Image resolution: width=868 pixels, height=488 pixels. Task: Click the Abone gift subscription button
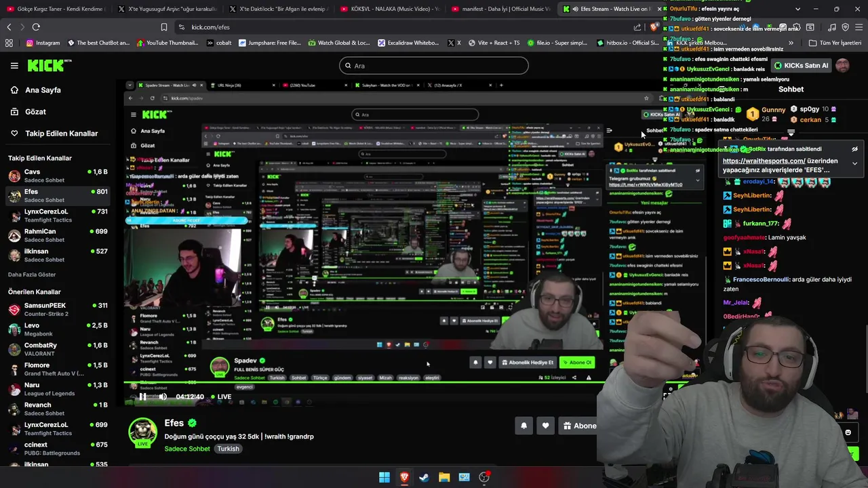578,426
